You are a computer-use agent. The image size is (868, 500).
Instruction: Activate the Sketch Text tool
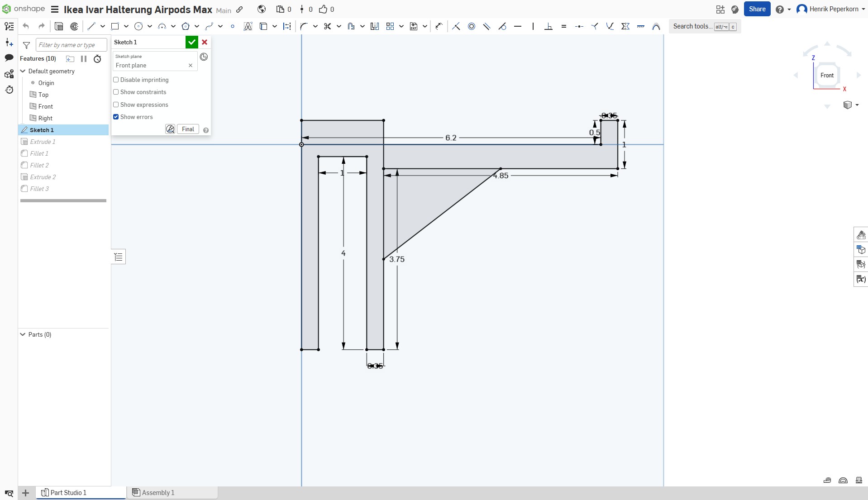248,26
